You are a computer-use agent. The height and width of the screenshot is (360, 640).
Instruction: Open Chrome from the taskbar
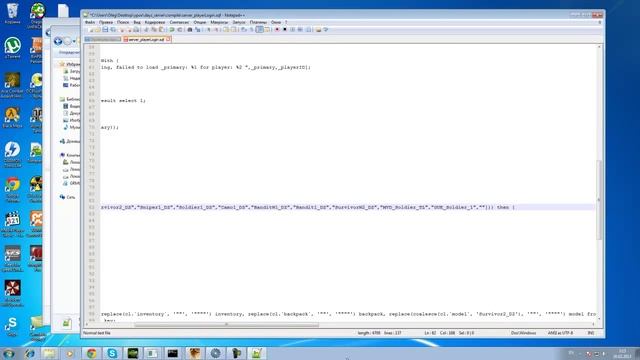tap(91, 353)
